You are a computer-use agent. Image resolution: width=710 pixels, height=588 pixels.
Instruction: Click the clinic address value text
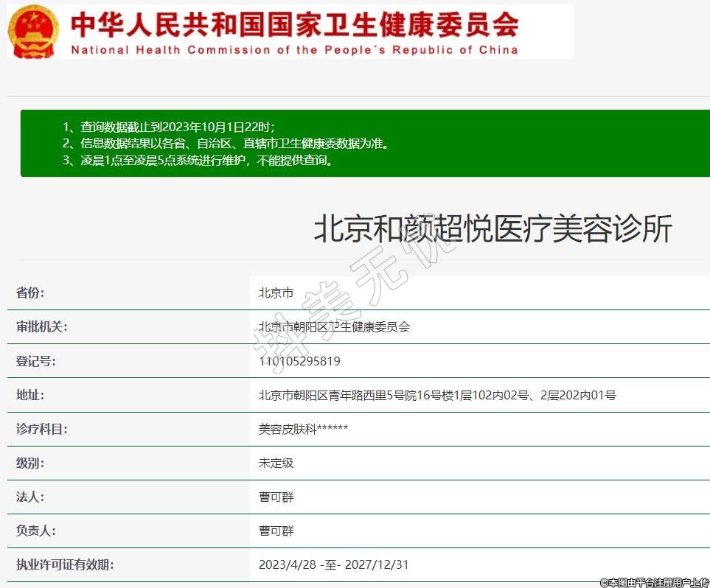click(x=437, y=395)
